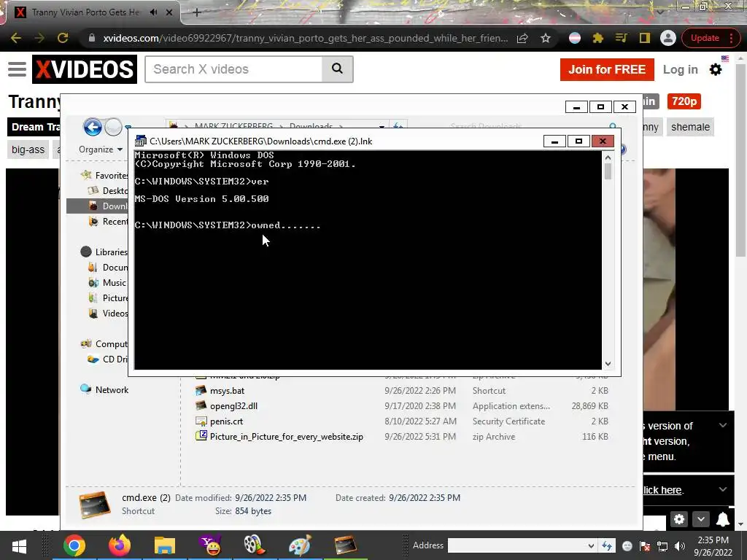747x560 pixels.
Task: Open a new browser tab
Action: tap(197, 12)
